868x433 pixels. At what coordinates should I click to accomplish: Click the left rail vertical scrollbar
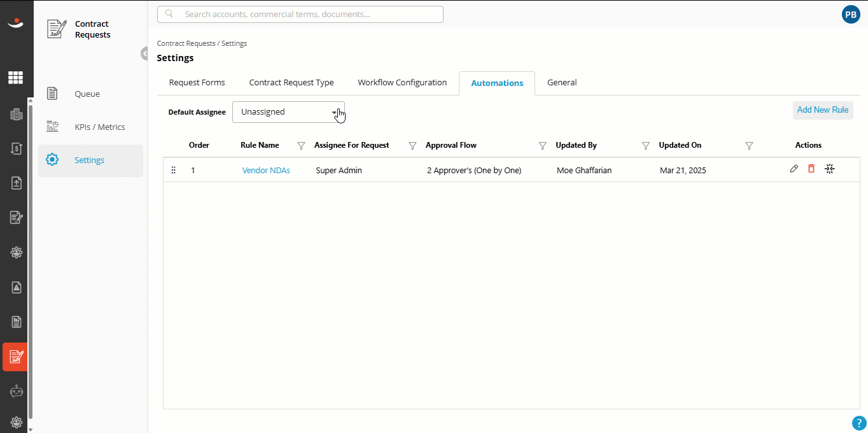click(x=31, y=263)
